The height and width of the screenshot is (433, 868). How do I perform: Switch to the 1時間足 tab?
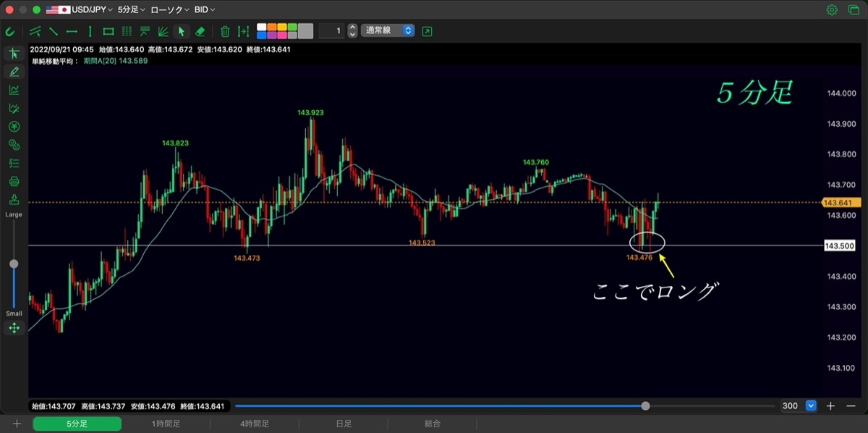click(166, 424)
